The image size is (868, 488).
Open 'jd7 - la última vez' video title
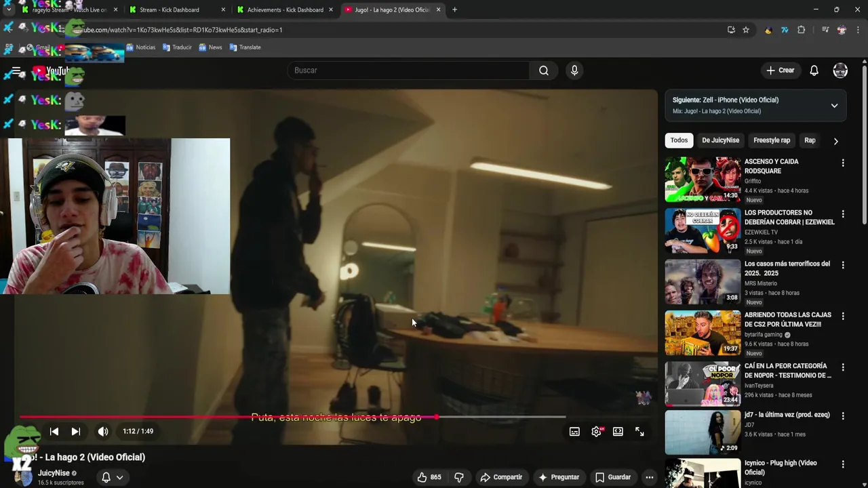pyautogui.click(x=787, y=415)
